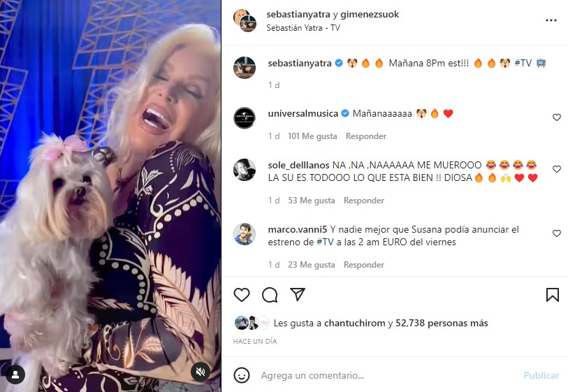The image size is (568, 392).
Task: Open the Sebastián Yatra - TV audio link
Action: (303, 28)
